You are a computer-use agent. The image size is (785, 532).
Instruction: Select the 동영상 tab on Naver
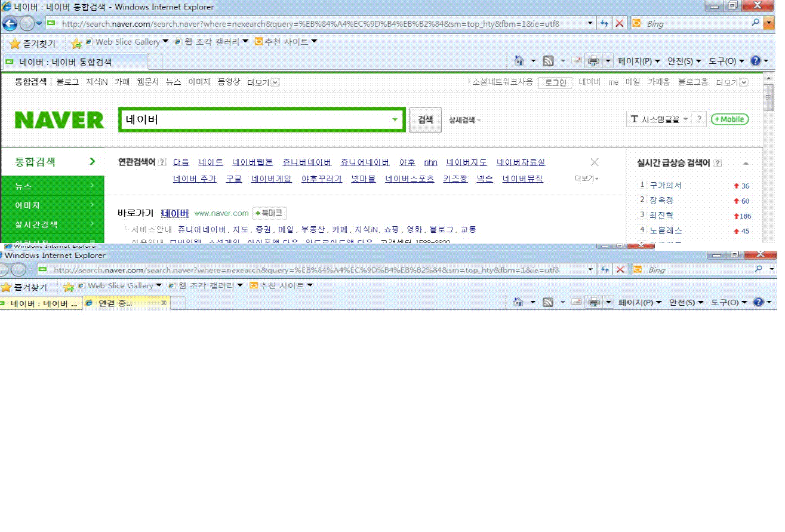pyautogui.click(x=229, y=82)
